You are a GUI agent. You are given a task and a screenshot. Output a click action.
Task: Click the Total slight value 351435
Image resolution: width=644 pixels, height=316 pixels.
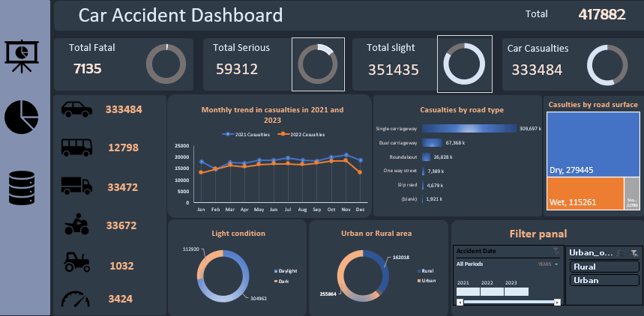[x=393, y=70]
